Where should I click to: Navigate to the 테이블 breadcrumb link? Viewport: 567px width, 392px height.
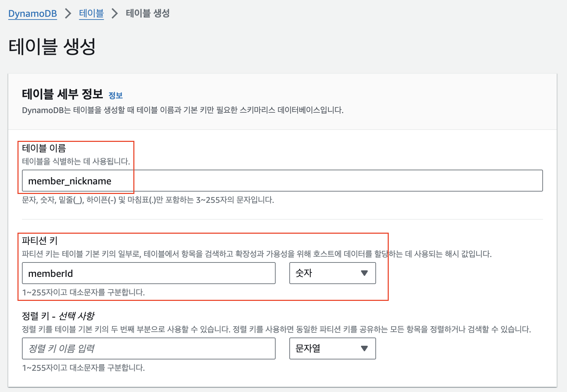[x=91, y=13]
